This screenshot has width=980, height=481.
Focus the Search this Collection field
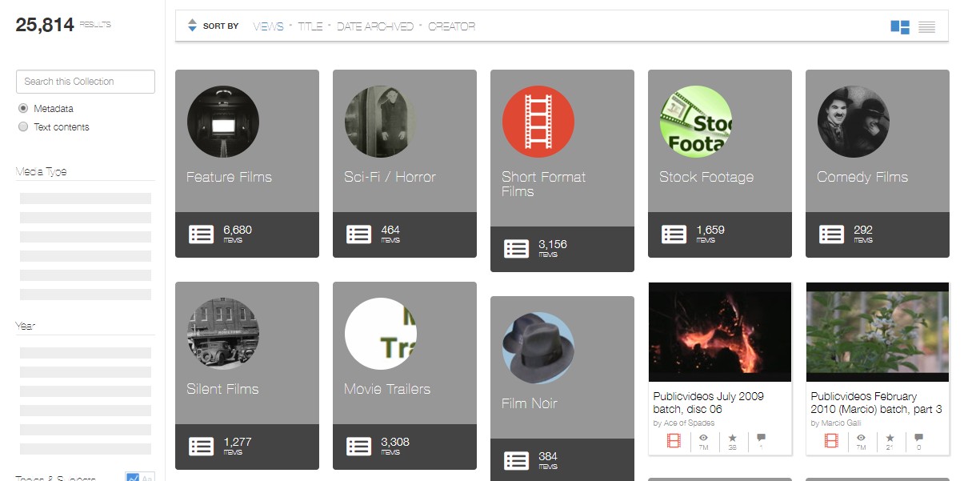(x=86, y=82)
